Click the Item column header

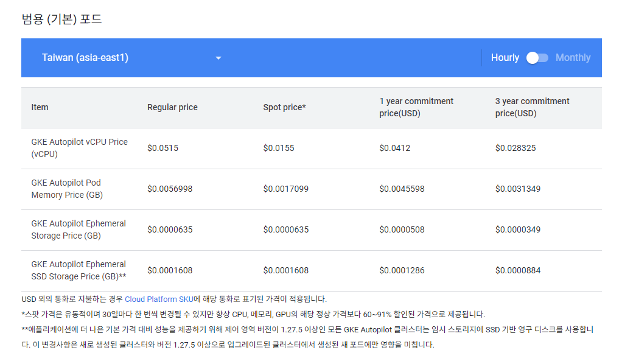(40, 107)
